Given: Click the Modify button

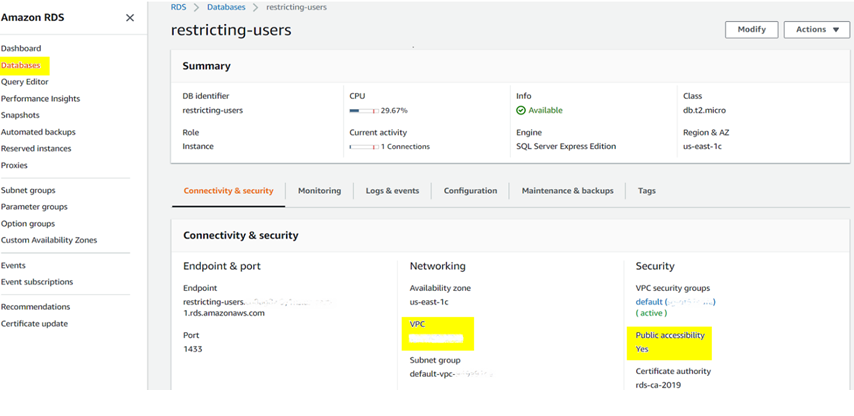Looking at the screenshot, I should [752, 29].
